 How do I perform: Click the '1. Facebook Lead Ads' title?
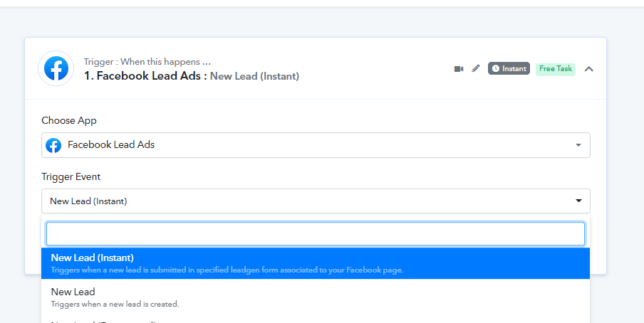(142, 76)
